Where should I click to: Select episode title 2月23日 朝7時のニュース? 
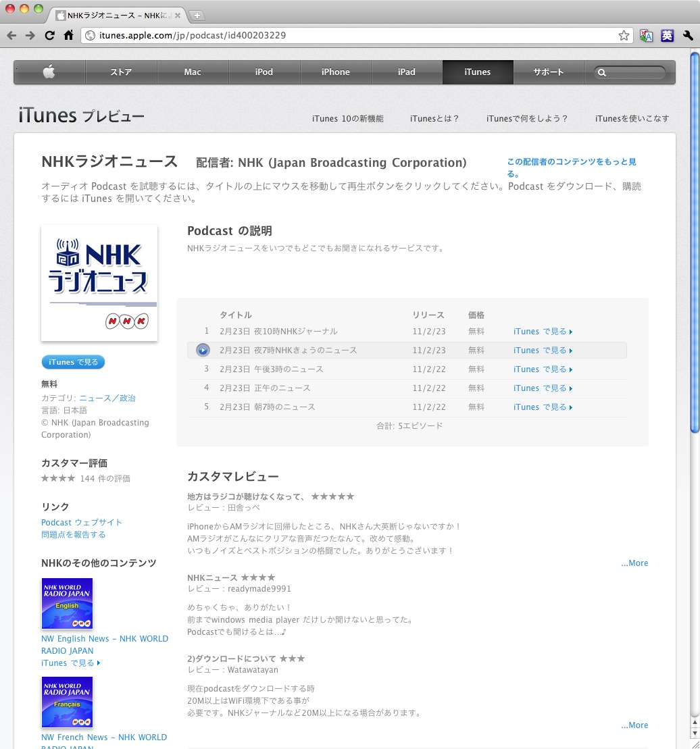pos(268,407)
